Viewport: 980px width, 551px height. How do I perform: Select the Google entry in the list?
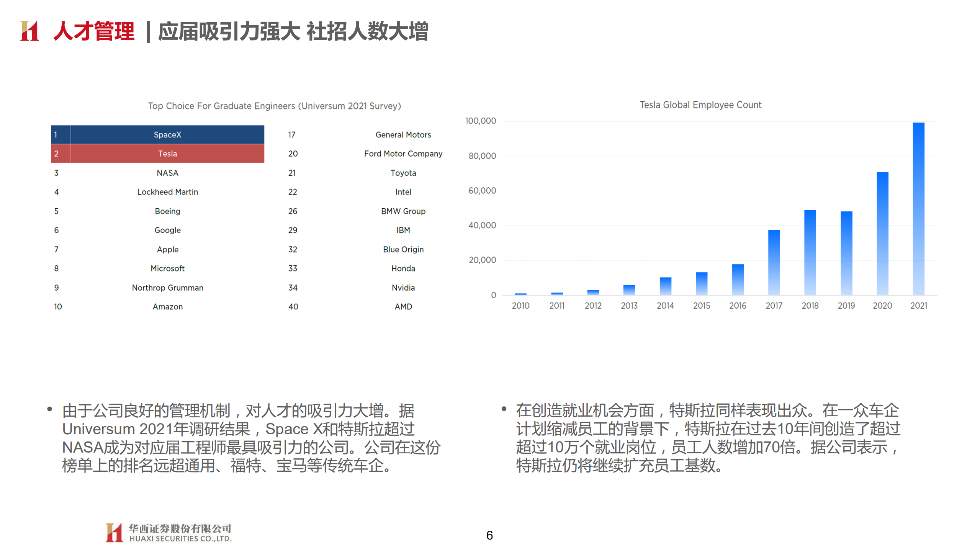(167, 230)
